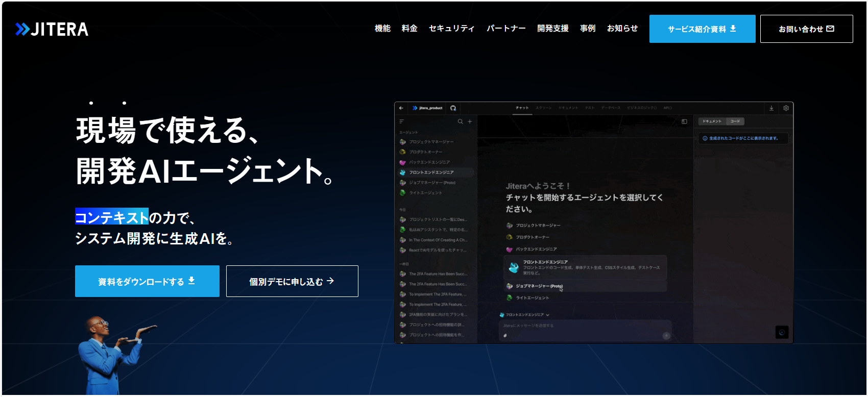Viewport: 868px width, 397px height.
Task: Click the GitHub icon beside jitera_product
Action: [453, 108]
